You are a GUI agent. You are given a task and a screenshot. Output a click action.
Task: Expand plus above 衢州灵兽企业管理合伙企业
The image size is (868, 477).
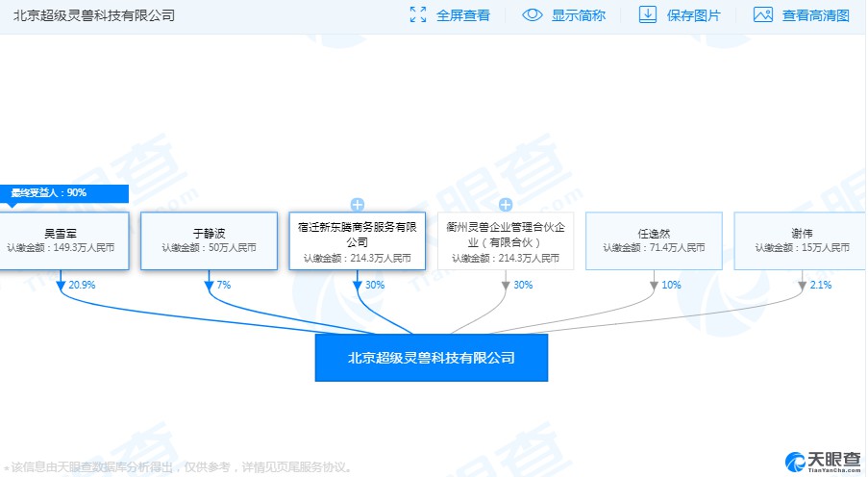(x=506, y=205)
